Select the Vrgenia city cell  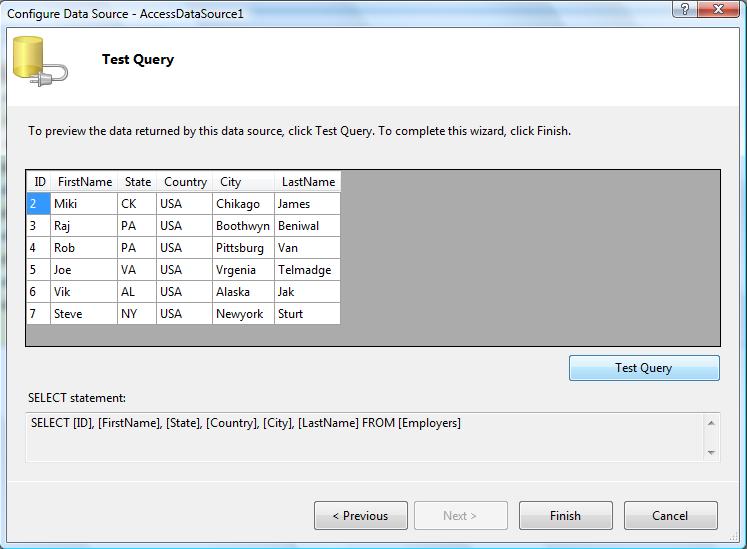coord(244,269)
